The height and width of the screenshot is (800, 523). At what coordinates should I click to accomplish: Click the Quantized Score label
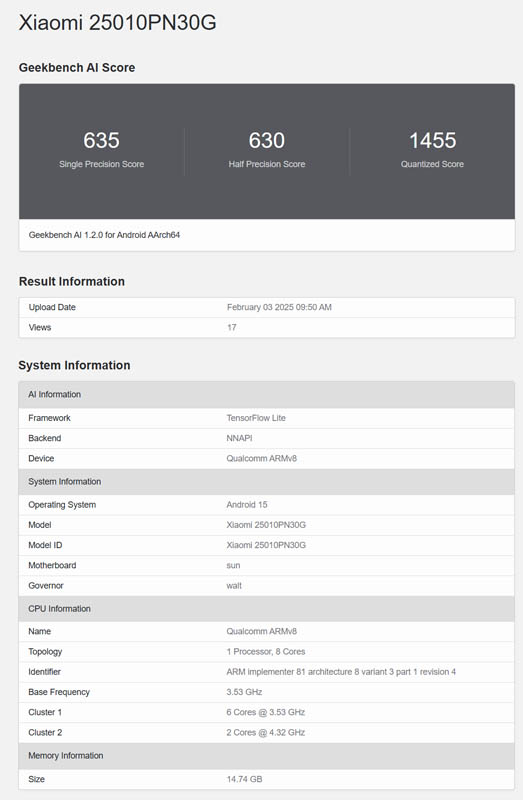[x=432, y=164]
